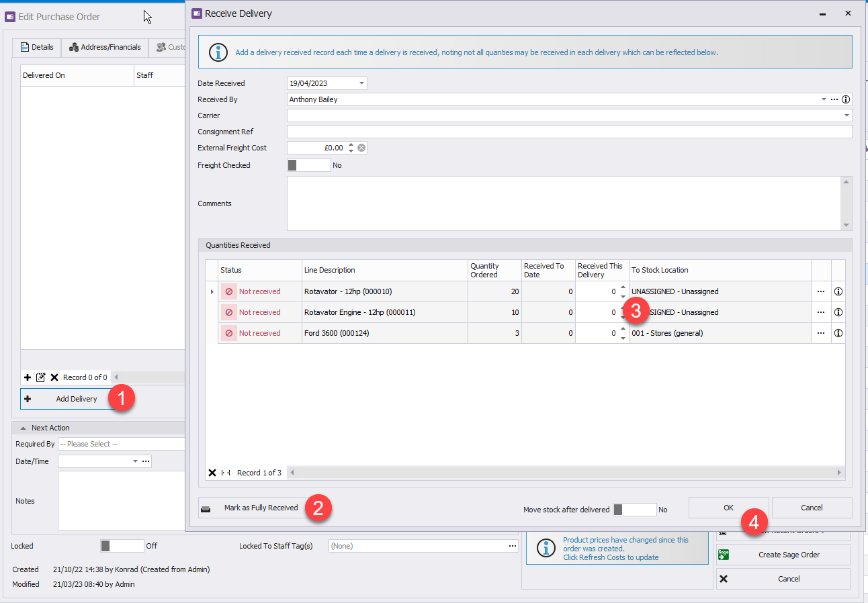Click the Comments box scroll down arrow

coord(847,226)
